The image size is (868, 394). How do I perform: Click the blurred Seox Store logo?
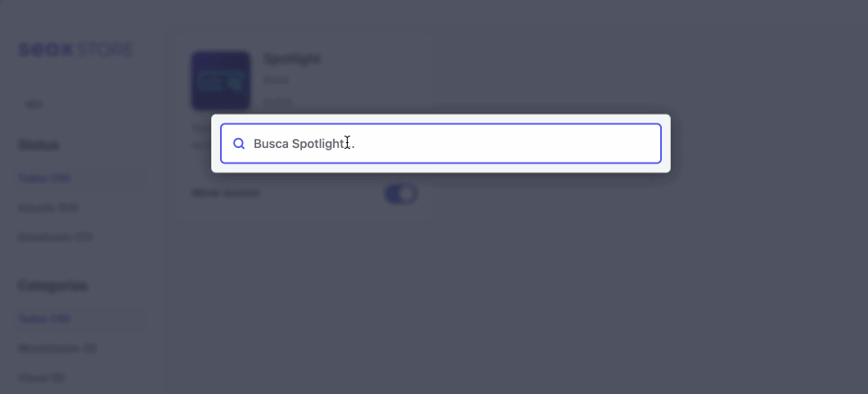point(75,50)
